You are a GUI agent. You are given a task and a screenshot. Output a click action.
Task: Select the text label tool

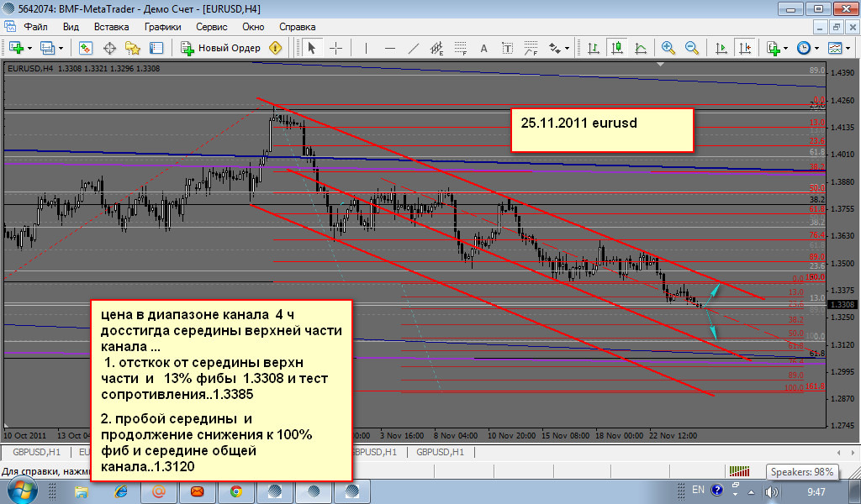tap(507, 48)
